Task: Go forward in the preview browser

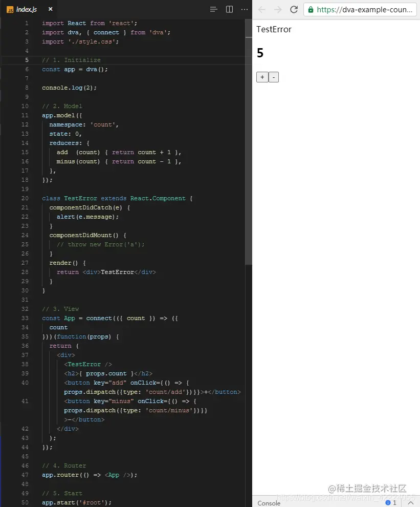Action: (x=277, y=9)
